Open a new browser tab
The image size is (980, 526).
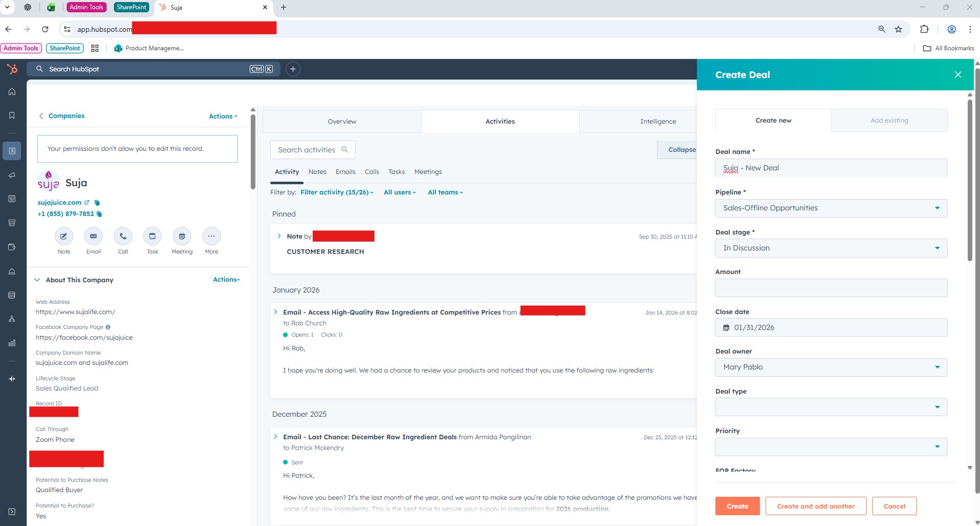coord(284,7)
